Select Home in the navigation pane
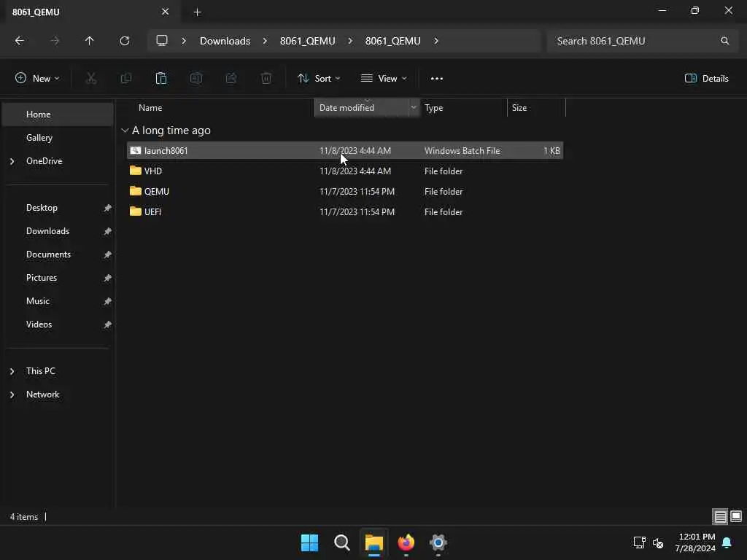Viewport: 747px width, 560px height. [58, 114]
